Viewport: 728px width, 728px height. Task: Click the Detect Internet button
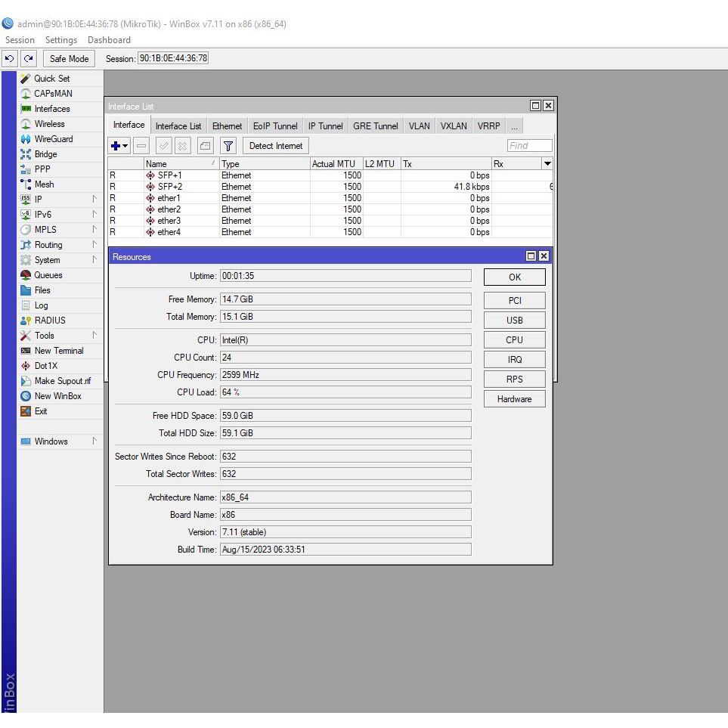pyautogui.click(x=275, y=146)
